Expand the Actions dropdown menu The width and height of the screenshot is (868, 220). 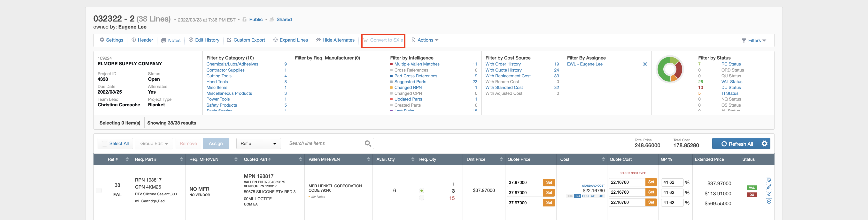(425, 40)
